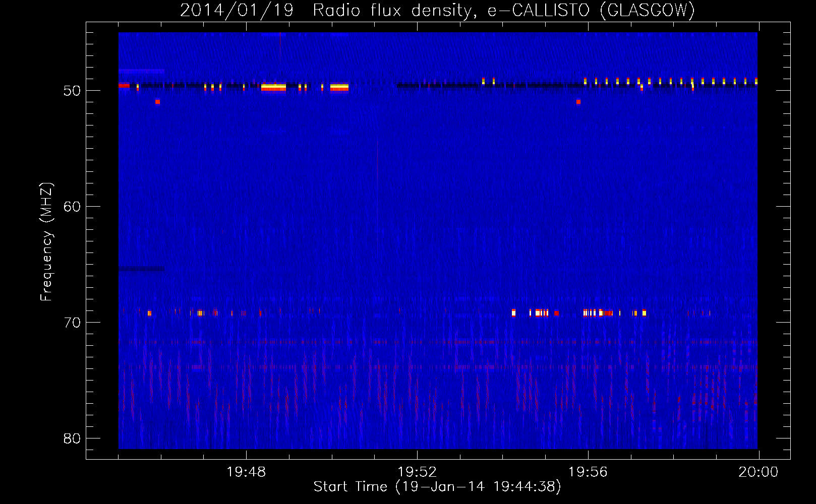This screenshot has height=504, width=816.
Task: Select the 19:56 time tick label
Action: click(588, 472)
